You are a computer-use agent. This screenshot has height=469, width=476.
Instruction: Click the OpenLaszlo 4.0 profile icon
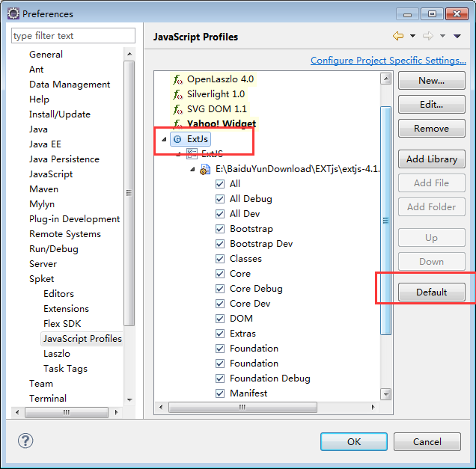(177, 79)
